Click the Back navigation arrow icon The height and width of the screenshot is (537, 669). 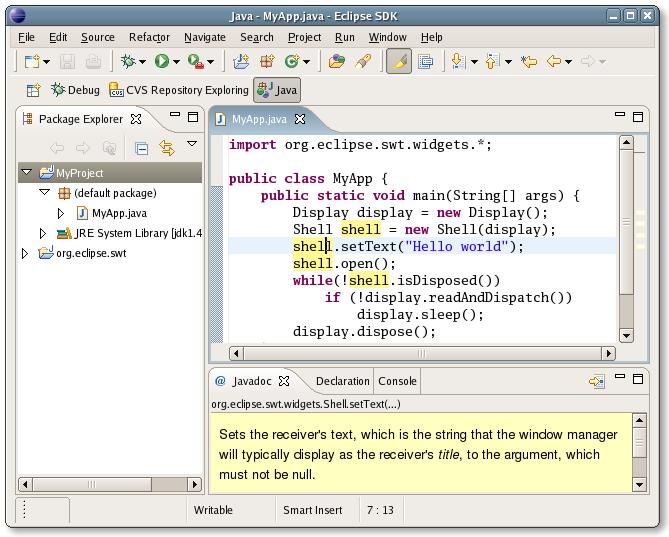pos(554,62)
